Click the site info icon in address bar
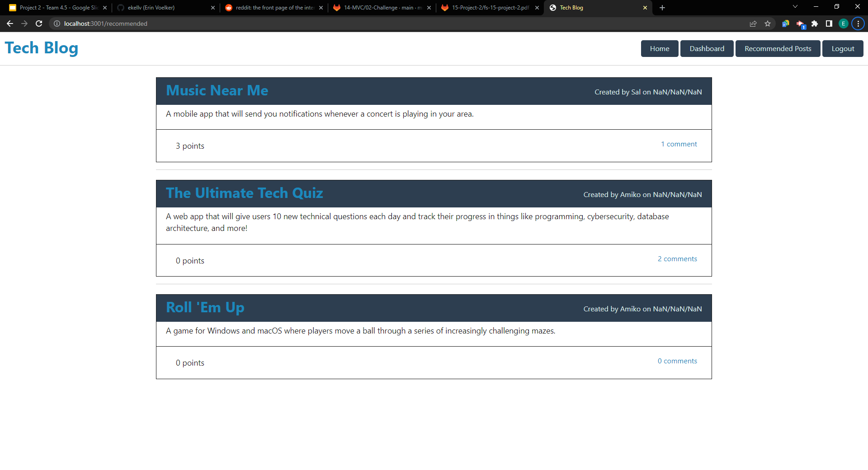Screen dimensions: 868x470 pyautogui.click(x=56, y=23)
